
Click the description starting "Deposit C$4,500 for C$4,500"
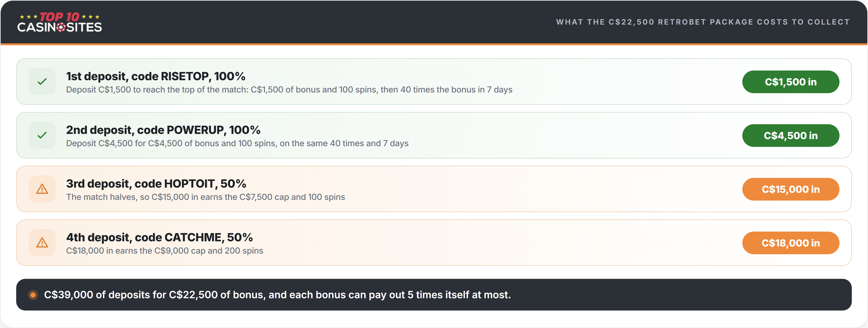point(237,144)
